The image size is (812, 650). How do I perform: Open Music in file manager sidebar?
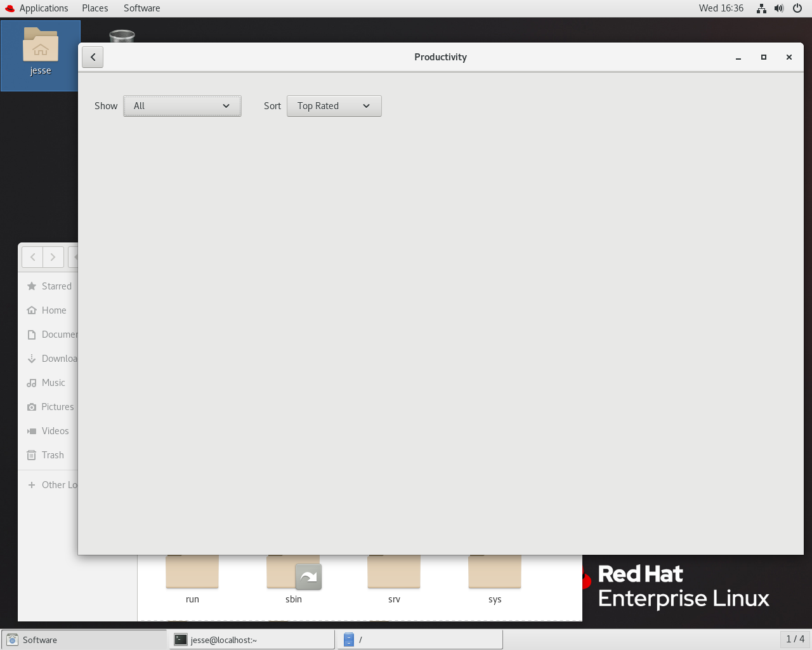(x=48, y=383)
